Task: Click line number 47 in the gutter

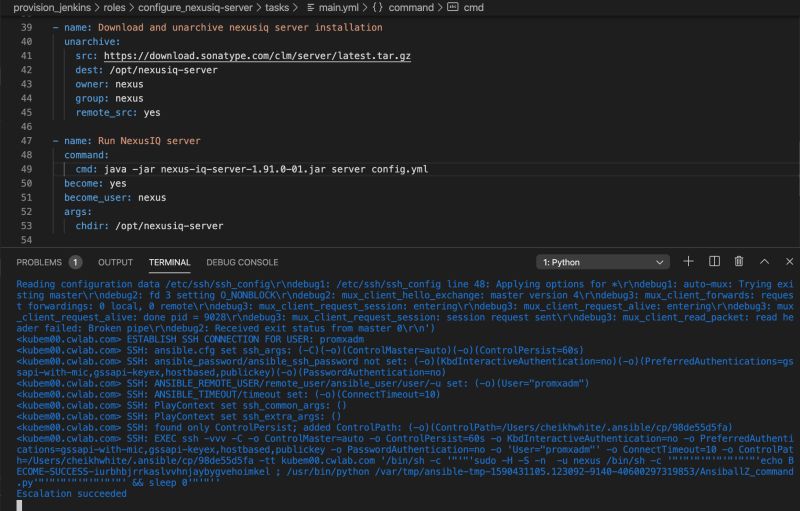Action: click(27, 140)
